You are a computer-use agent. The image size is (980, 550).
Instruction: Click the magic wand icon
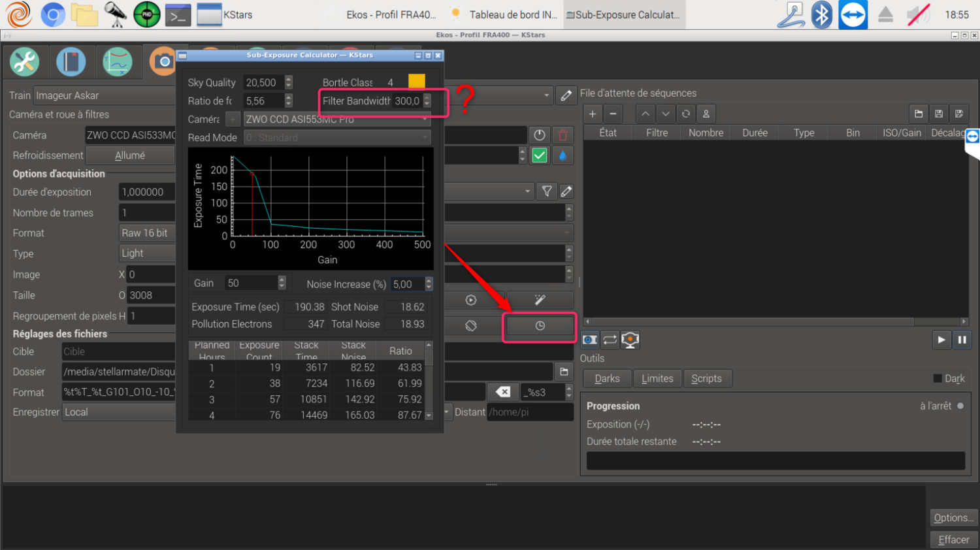(540, 300)
